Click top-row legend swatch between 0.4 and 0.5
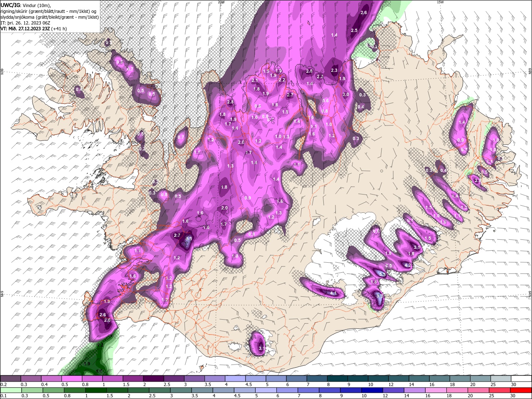Viewport: 532px width, 399px height. (x=51, y=379)
